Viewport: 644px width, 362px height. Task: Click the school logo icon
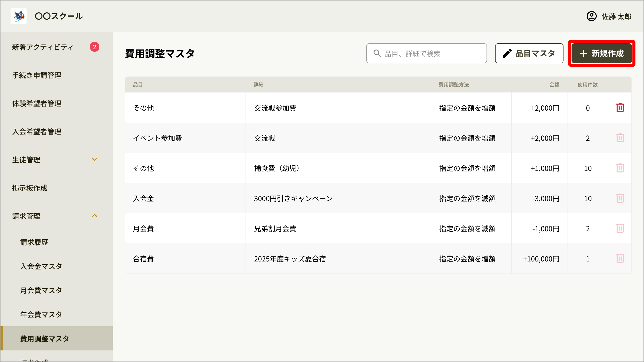click(x=19, y=16)
